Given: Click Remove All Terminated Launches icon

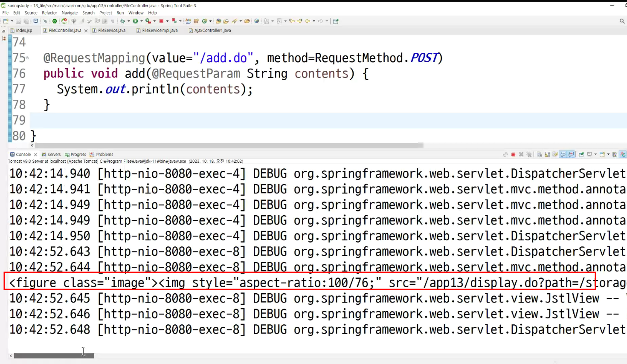Looking at the screenshot, I should point(529,154).
